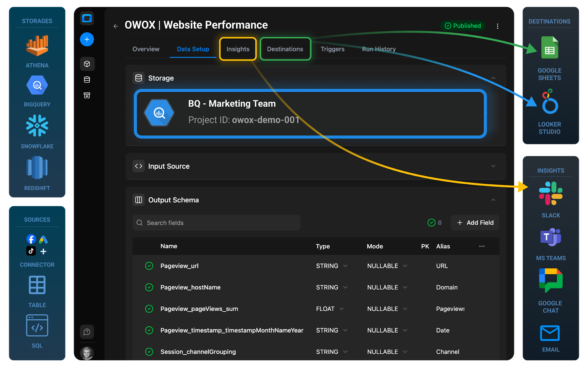Open the help chat icon
The image size is (588, 368).
coord(87,332)
